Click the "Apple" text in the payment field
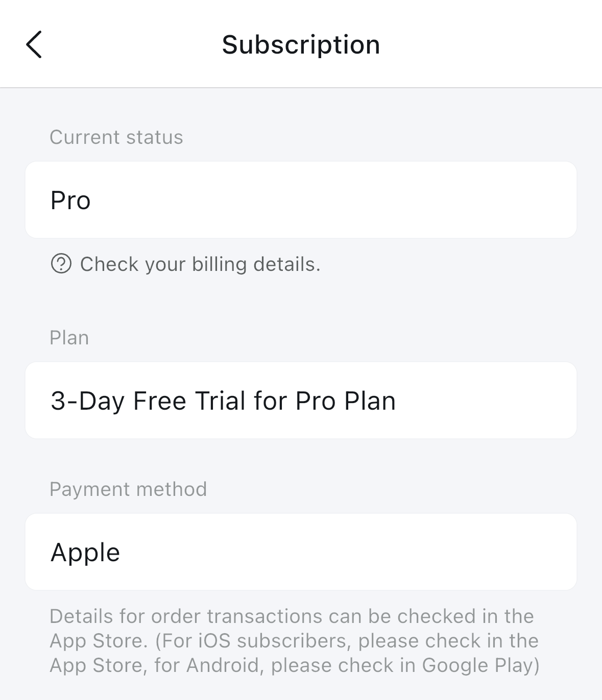 click(85, 553)
